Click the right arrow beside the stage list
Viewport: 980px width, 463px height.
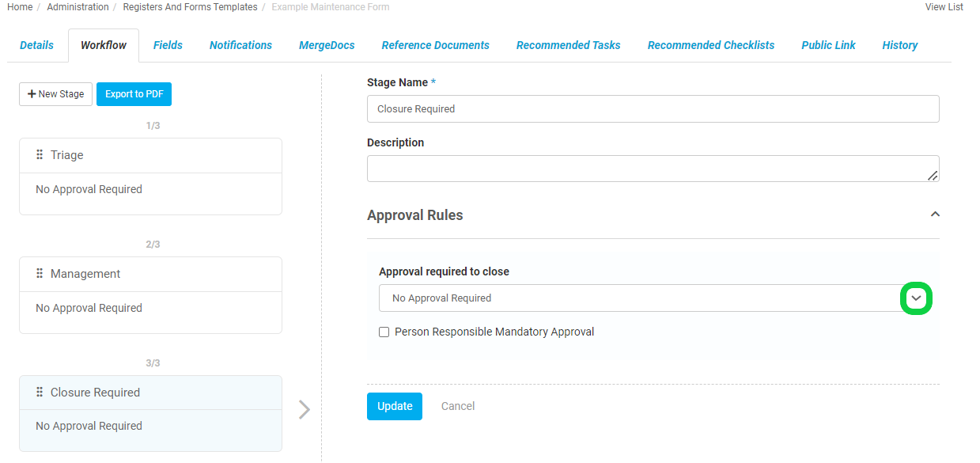(x=305, y=409)
